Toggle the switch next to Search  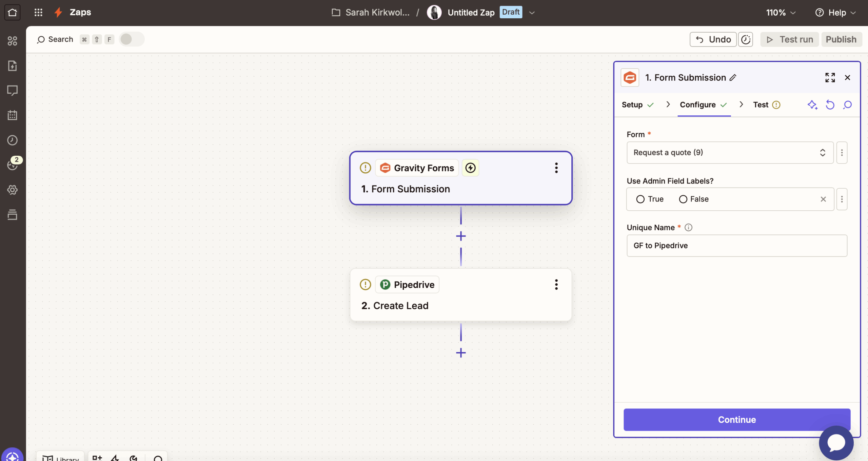[x=132, y=39]
